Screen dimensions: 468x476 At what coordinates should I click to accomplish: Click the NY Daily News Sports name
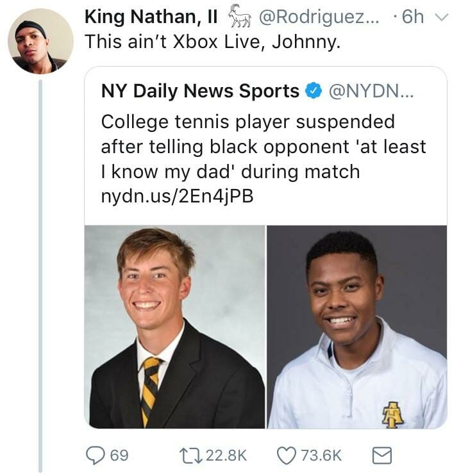point(200,92)
